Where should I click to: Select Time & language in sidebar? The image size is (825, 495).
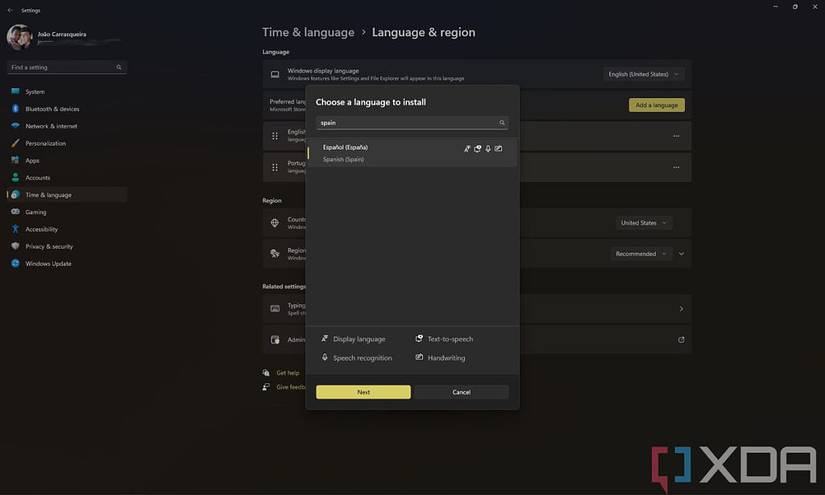click(x=66, y=195)
